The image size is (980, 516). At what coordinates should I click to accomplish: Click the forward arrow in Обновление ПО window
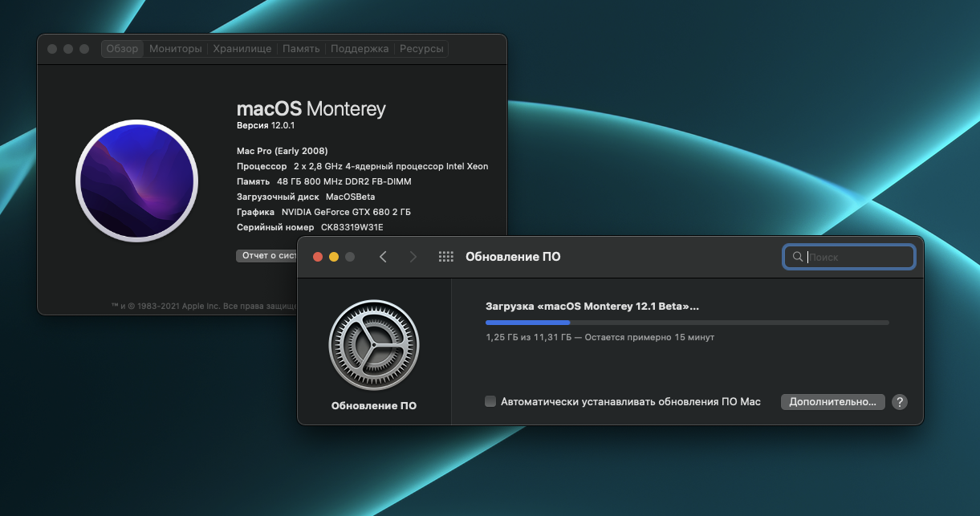(413, 257)
